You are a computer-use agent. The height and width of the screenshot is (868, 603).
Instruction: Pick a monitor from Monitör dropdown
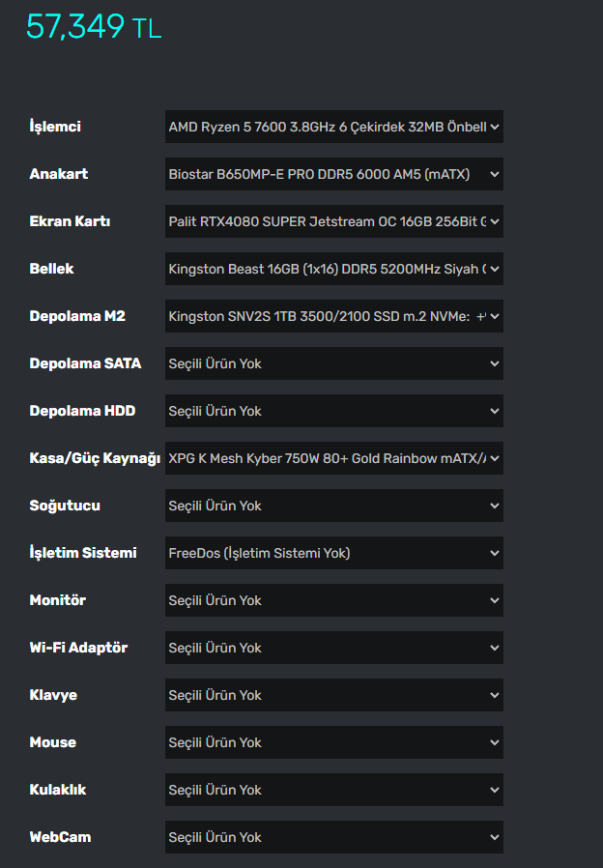point(333,600)
